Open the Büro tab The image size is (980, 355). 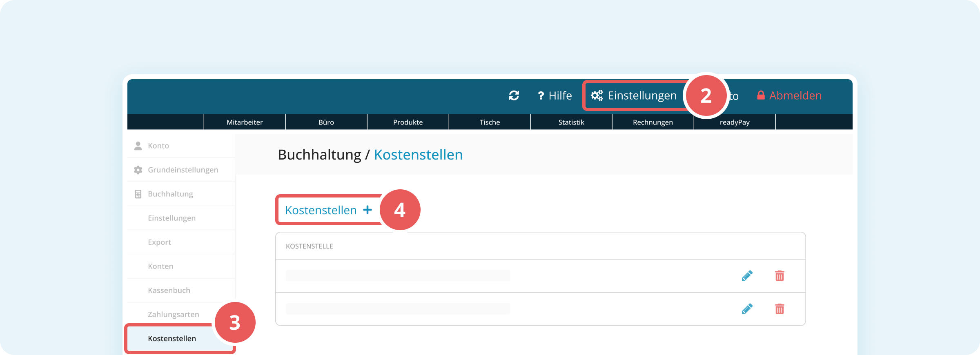pyautogui.click(x=326, y=122)
